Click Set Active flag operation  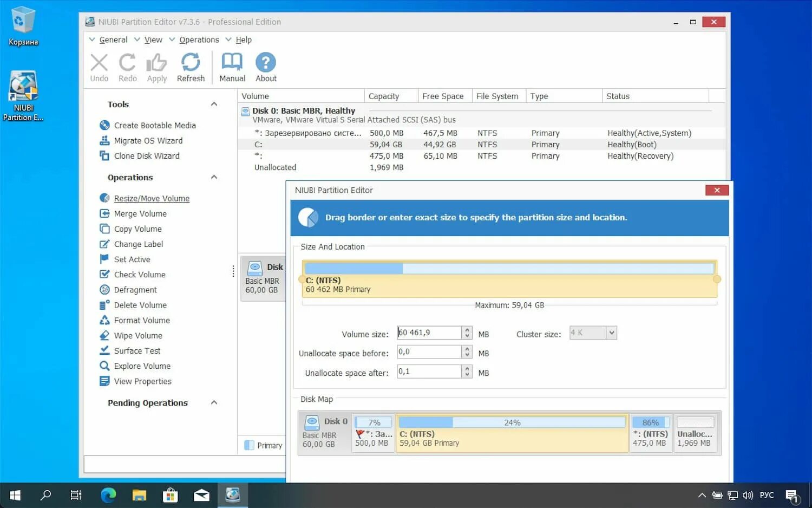click(x=132, y=259)
